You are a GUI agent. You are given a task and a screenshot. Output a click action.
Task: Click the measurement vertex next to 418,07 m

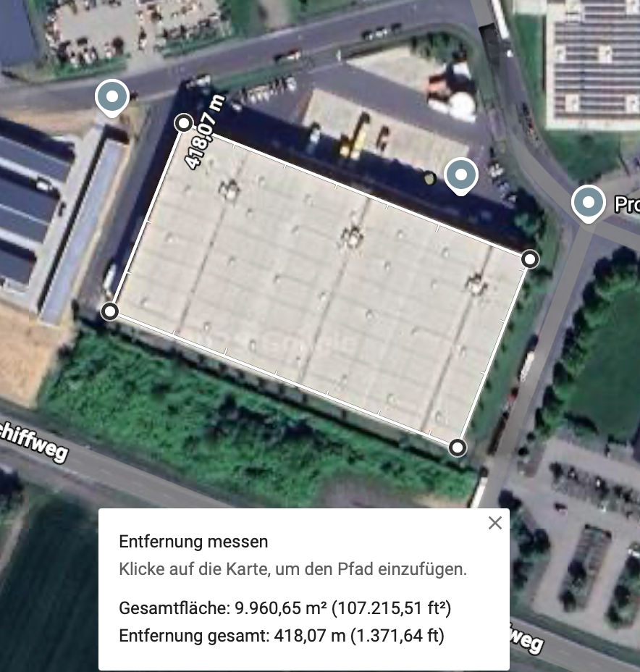click(x=184, y=123)
